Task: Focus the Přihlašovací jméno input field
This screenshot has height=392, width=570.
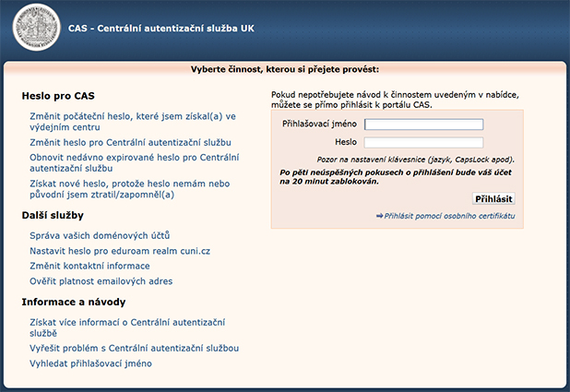Action: (x=424, y=125)
